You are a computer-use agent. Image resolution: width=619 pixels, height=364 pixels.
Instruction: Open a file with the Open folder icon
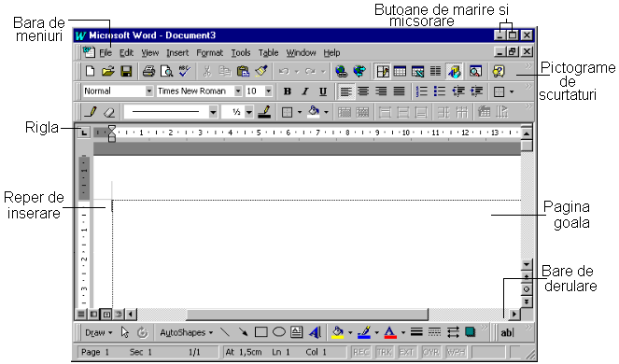[107, 72]
